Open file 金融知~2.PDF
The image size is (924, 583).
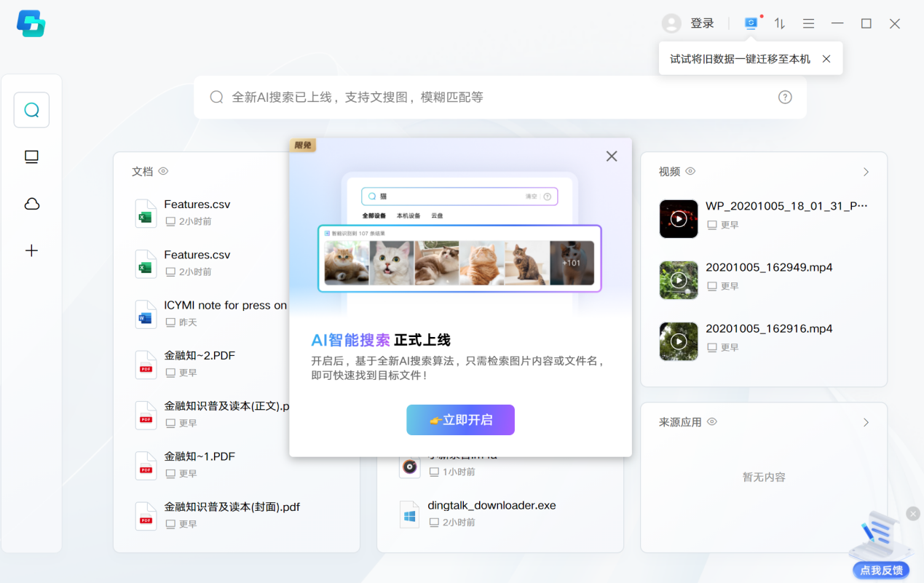click(200, 356)
